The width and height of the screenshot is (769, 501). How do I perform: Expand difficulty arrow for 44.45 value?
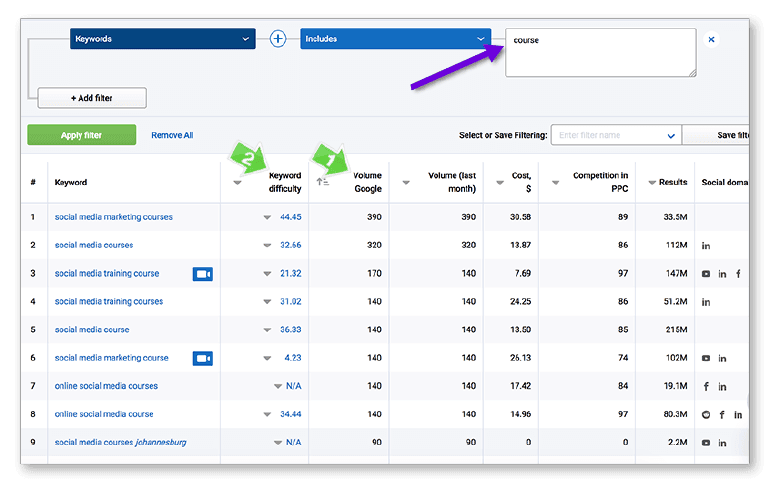[x=267, y=217]
